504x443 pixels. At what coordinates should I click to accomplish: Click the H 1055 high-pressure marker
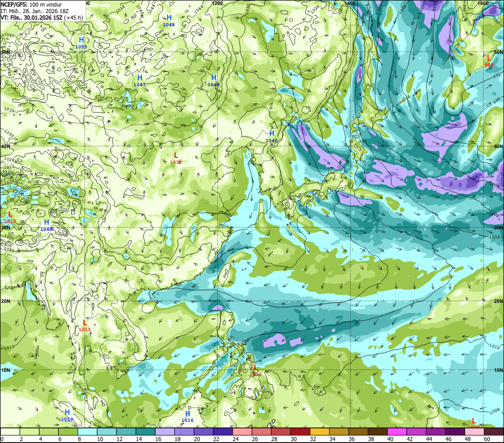point(81,42)
